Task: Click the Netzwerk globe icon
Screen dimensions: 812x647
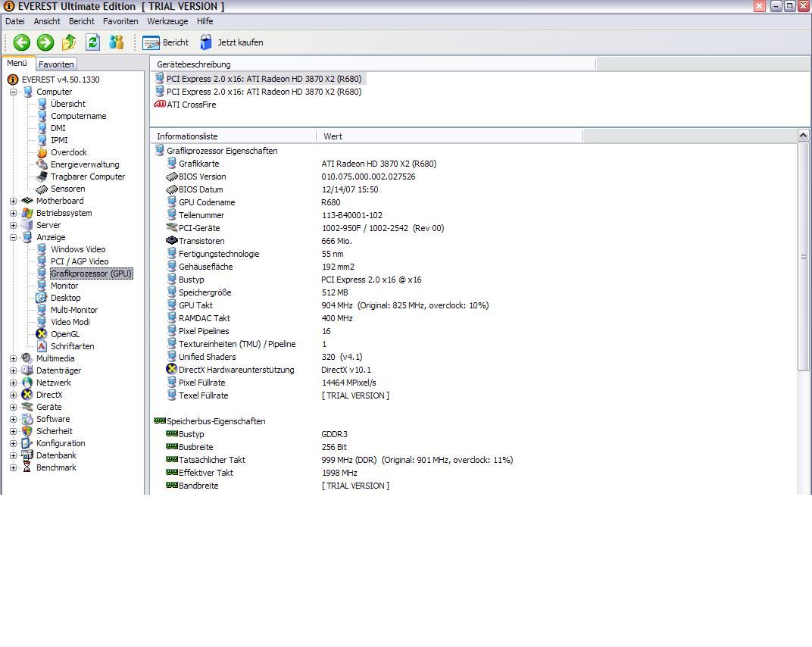Action: coord(27,383)
